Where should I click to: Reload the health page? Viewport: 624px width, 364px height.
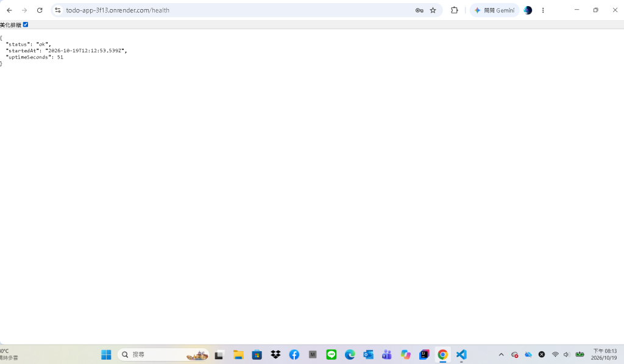click(40, 10)
